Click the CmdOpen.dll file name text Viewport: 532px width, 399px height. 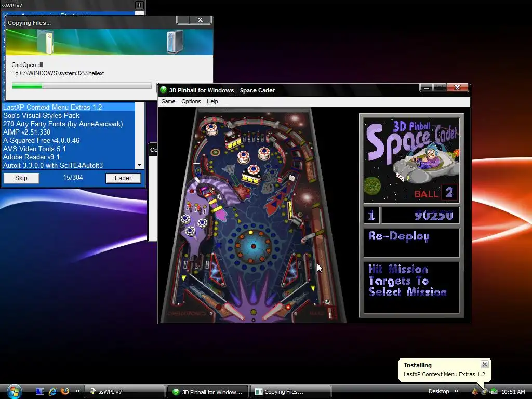(x=27, y=65)
